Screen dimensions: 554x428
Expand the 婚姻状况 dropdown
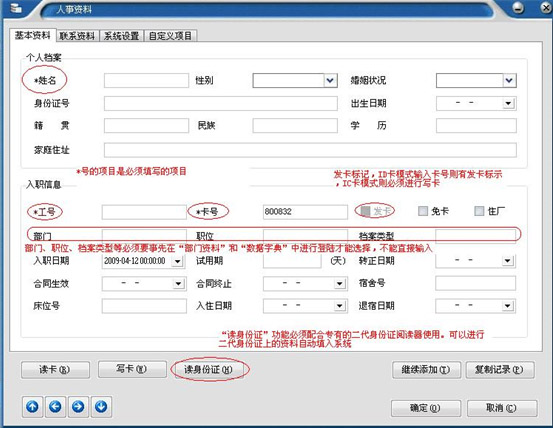(509, 81)
